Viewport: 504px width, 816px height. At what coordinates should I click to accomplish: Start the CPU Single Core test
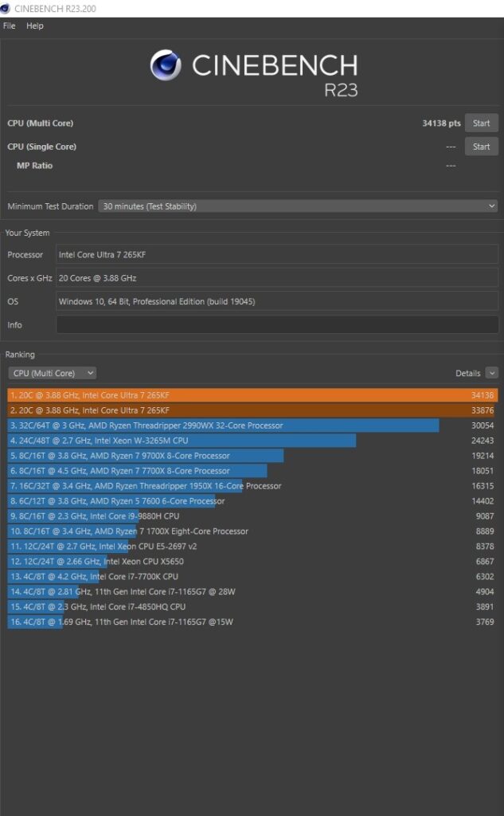481,147
